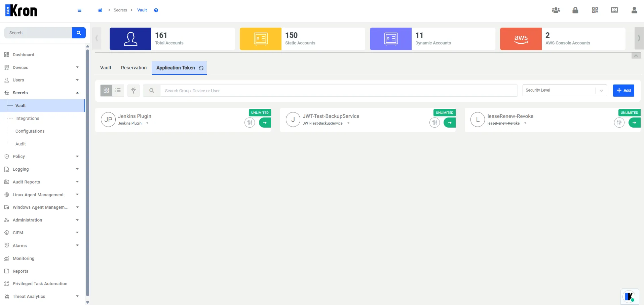644x305 pixels.
Task: Open the filter funnel icon
Action: 134,90
